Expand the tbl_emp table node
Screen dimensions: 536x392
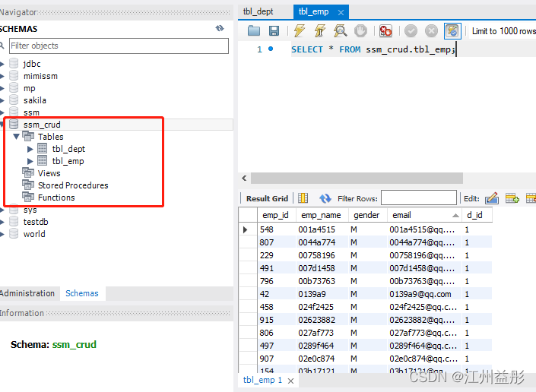tap(30, 161)
